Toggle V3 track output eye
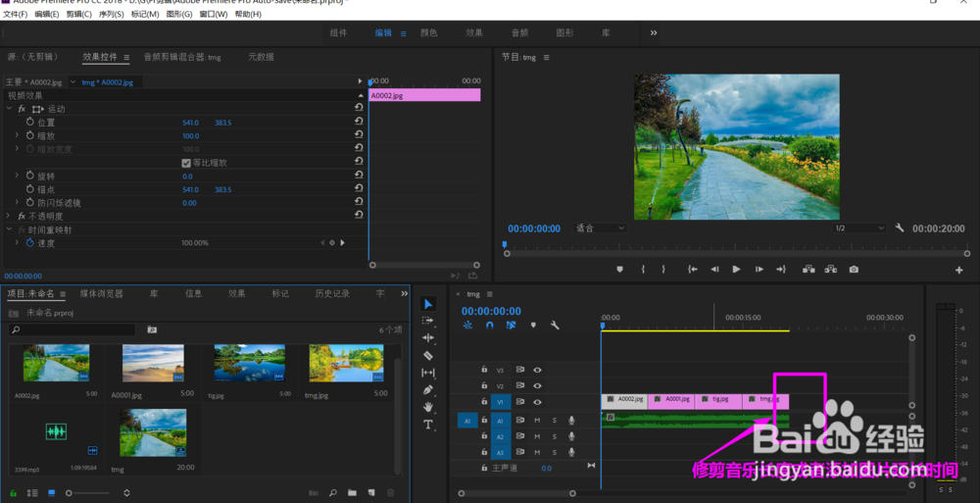980x503 pixels. [x=537, y=370]
